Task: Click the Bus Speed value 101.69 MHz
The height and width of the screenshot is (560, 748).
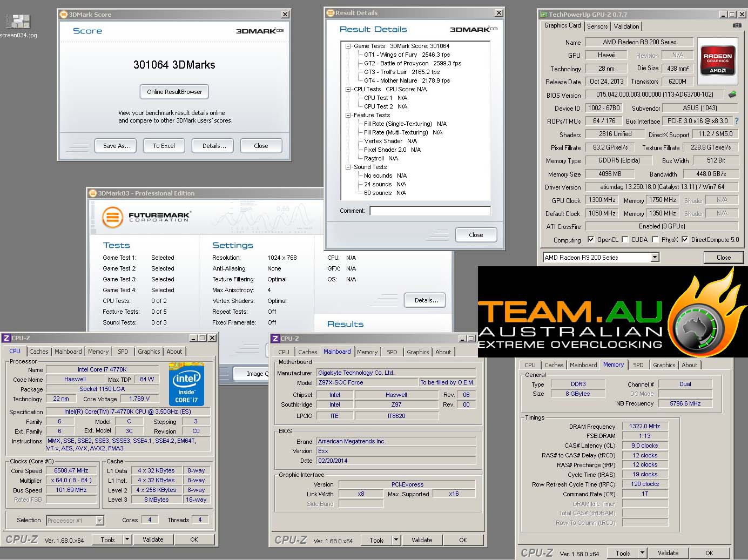Action: click(x=71, y=490)
